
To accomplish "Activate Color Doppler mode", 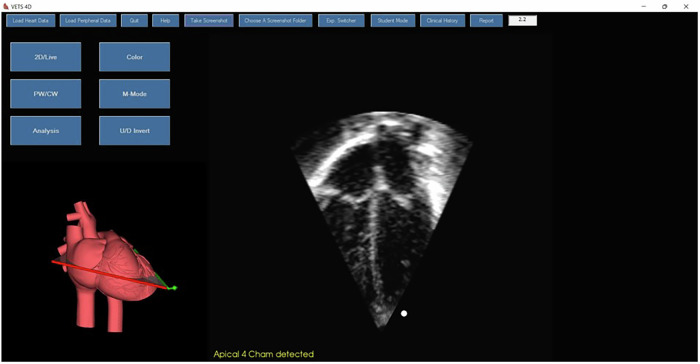I will (134, 57).
